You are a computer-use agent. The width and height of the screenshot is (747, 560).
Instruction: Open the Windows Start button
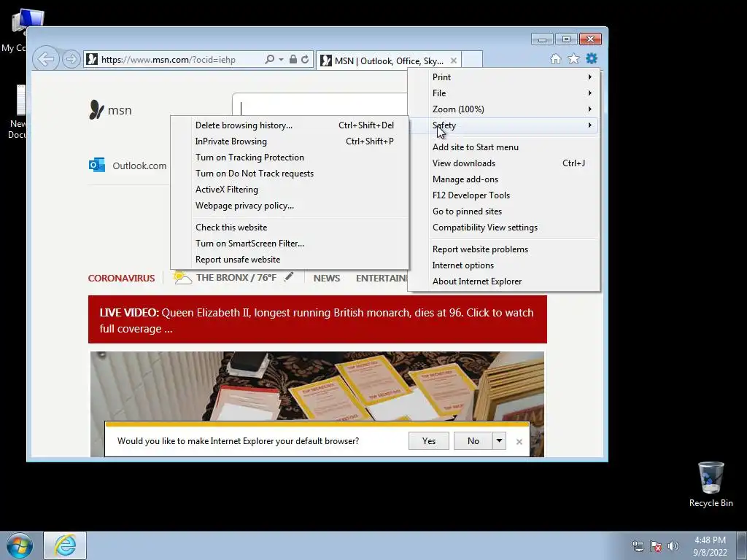[x=20, y=545]
